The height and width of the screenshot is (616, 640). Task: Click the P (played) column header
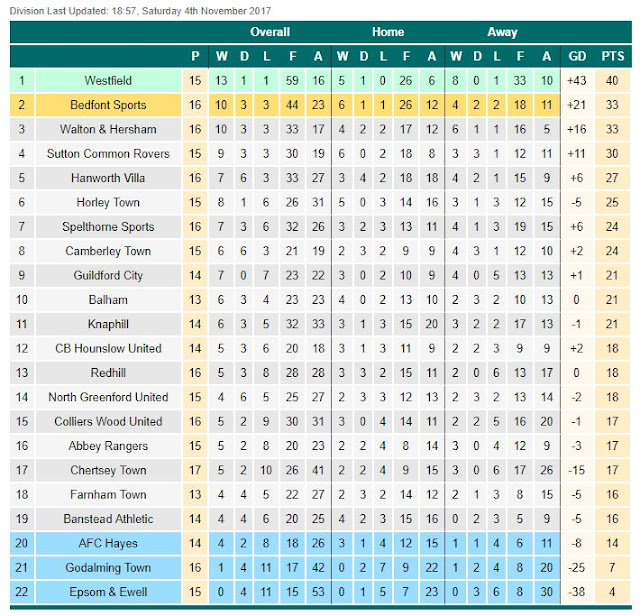coord(195,56)
